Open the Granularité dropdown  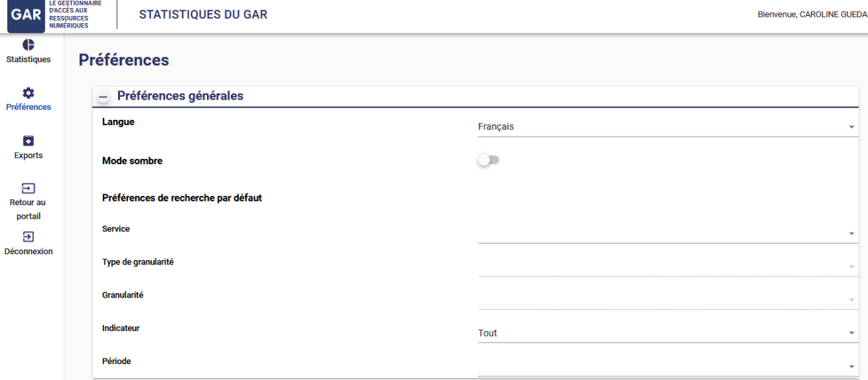tap(665, 299)
